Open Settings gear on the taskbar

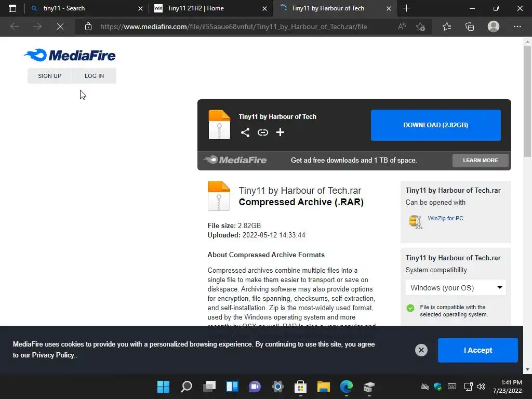[278, 387]
